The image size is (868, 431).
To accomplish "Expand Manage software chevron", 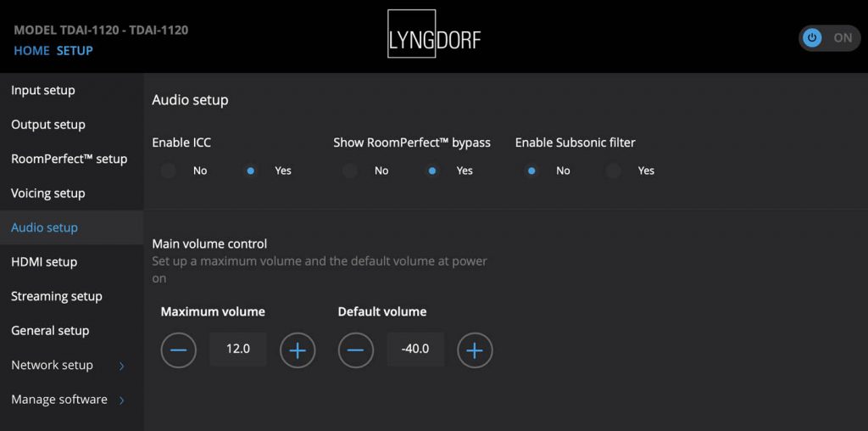I will pos(122,400).
